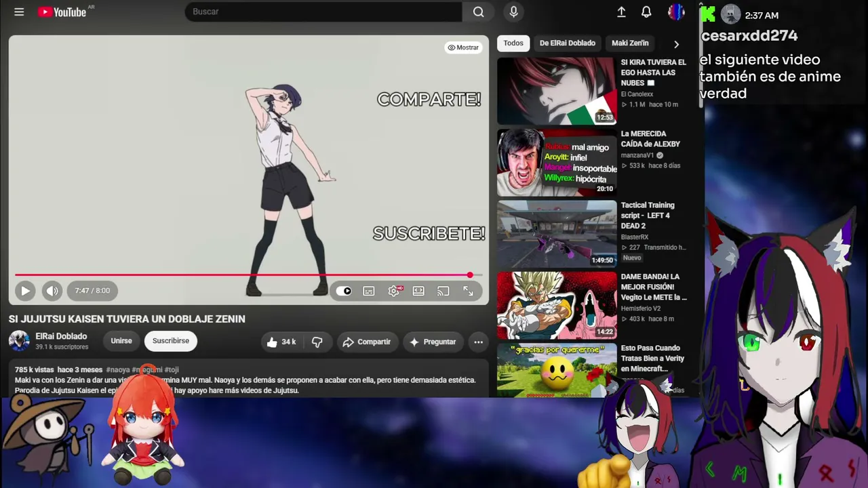Open the Verity en Minecraft thumbnail
Viewport: 868px width, 488px height.
click(557, 370)
